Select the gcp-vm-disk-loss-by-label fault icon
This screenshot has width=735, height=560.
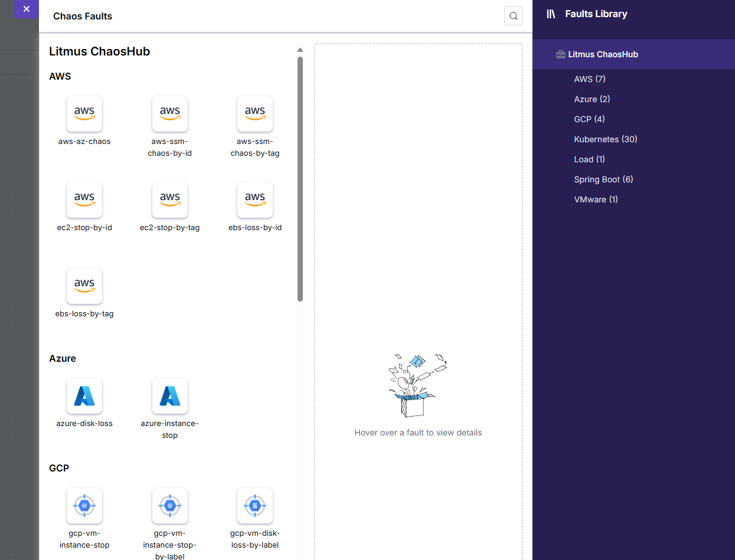[255, 506]
